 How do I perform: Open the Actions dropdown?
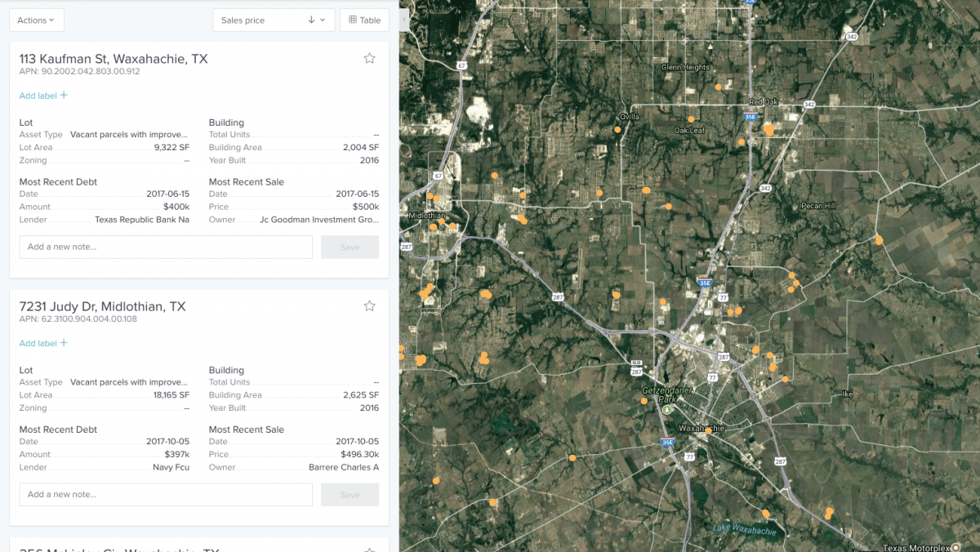[36, 20]
